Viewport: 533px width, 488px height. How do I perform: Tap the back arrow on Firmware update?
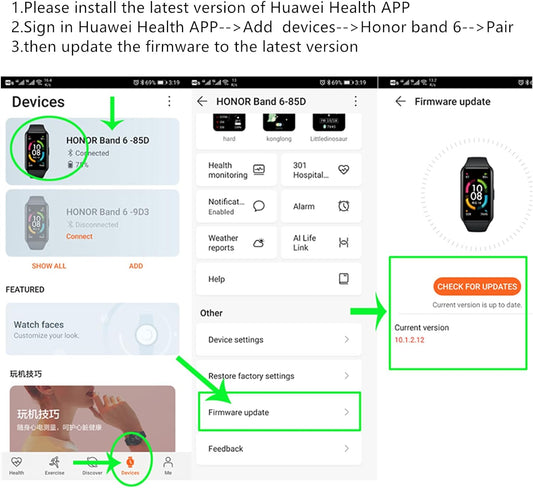400,101
